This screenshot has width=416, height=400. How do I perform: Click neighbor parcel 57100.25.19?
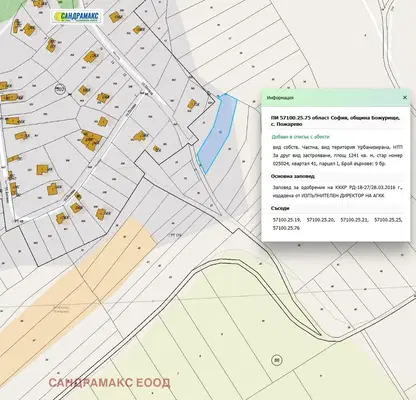point(286,220)
